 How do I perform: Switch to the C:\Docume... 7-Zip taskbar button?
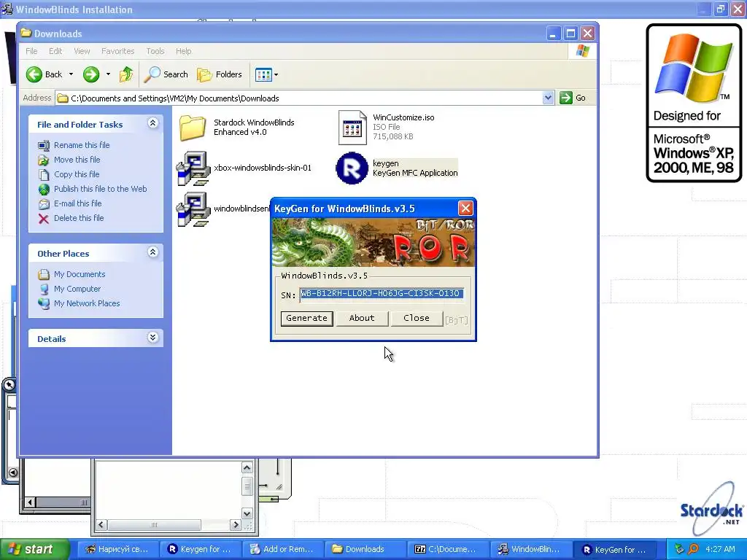[x=447, y=549]
